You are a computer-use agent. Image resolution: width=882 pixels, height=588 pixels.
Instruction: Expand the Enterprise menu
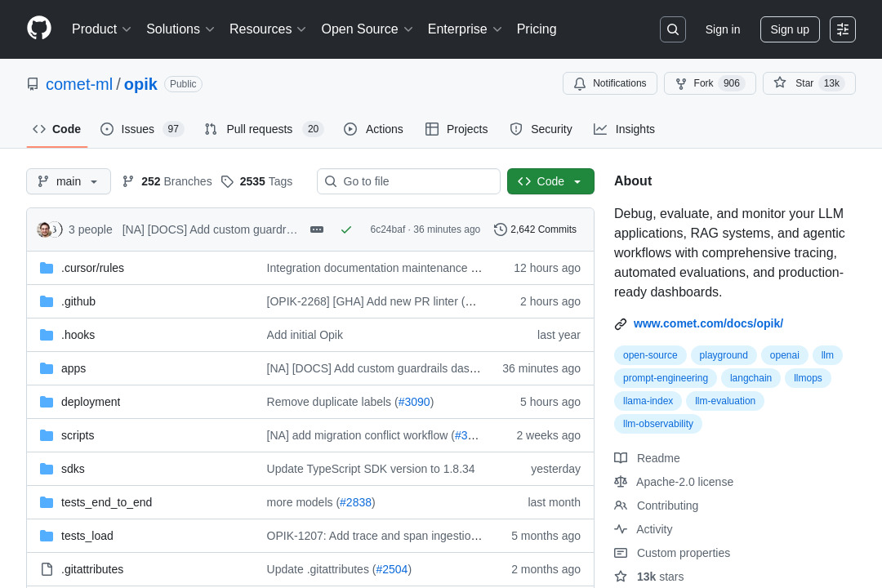coord(464,29)
